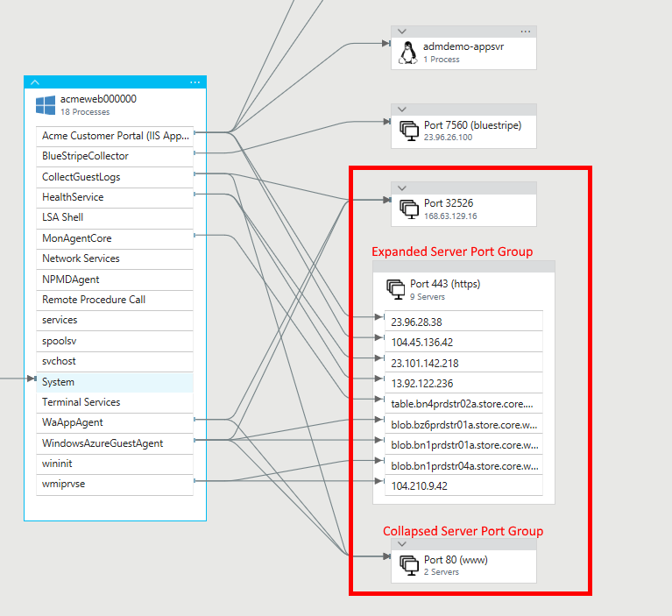The width and height of the screenshot is (672, 616).
Task: Select server 23.96.28.38
Action: pos(463,322)
